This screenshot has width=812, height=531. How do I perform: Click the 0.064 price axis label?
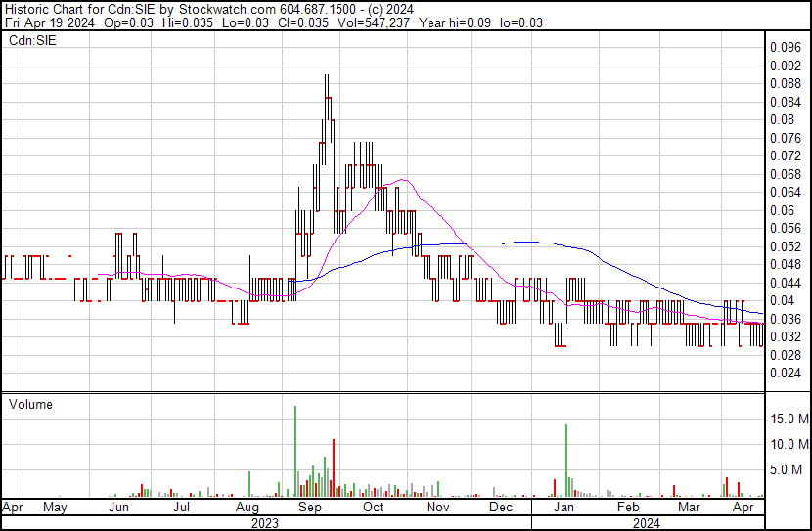tap(786, 193)
